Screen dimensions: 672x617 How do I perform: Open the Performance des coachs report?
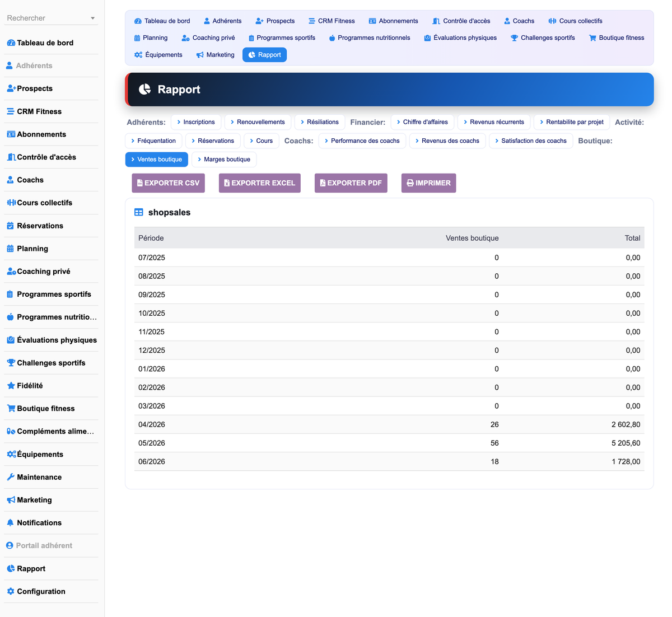(362, 141)
